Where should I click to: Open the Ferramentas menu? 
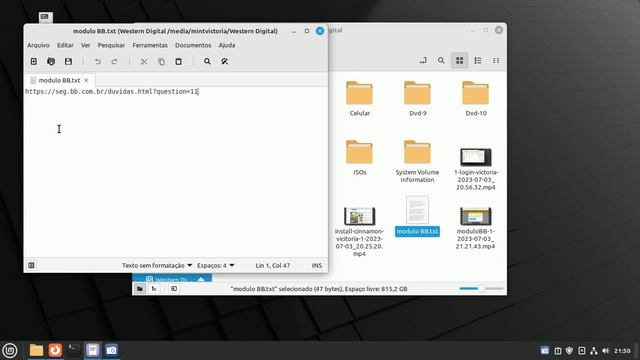150,45
